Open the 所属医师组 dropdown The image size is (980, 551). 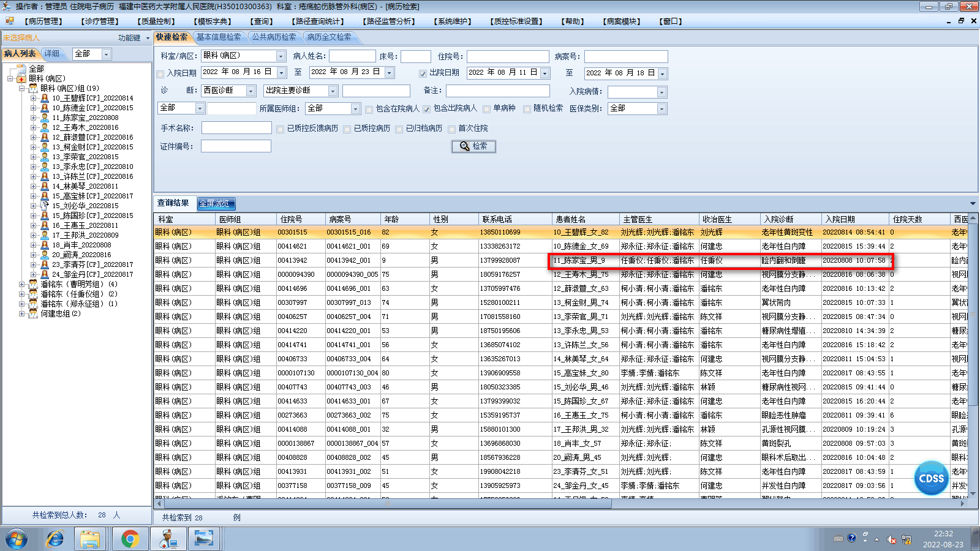[355, 109]
